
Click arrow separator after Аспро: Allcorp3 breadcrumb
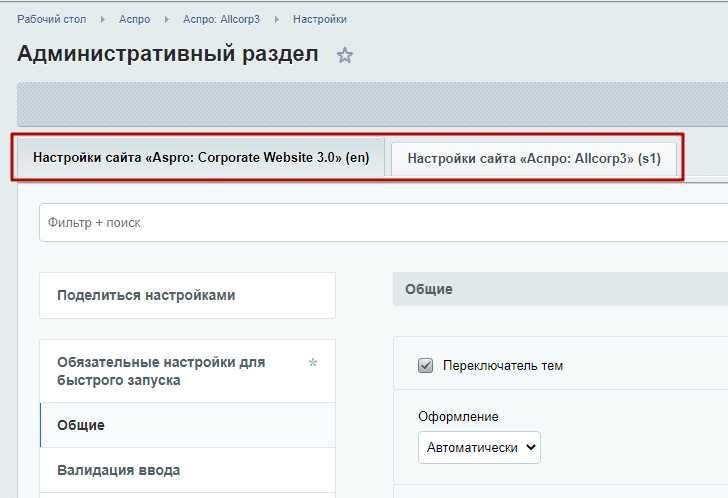pyautogui.click(x=277, y=19)
